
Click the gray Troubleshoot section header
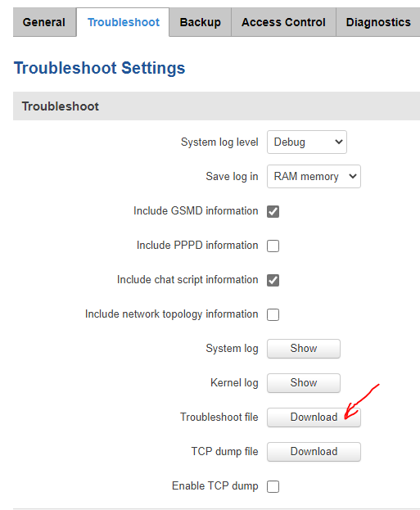[x=216, y=106]
